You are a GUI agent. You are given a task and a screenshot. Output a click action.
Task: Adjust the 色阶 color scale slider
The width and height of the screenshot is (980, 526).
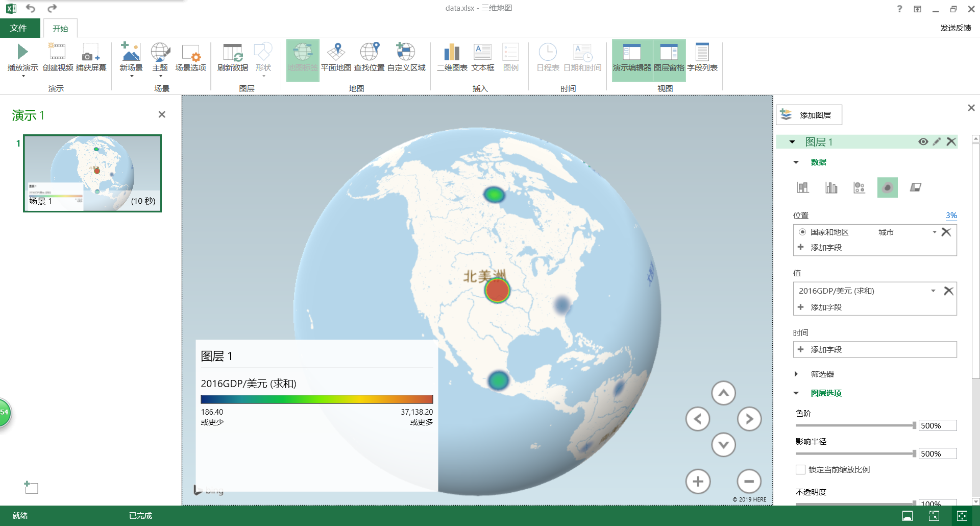click(x=914, y=425)
